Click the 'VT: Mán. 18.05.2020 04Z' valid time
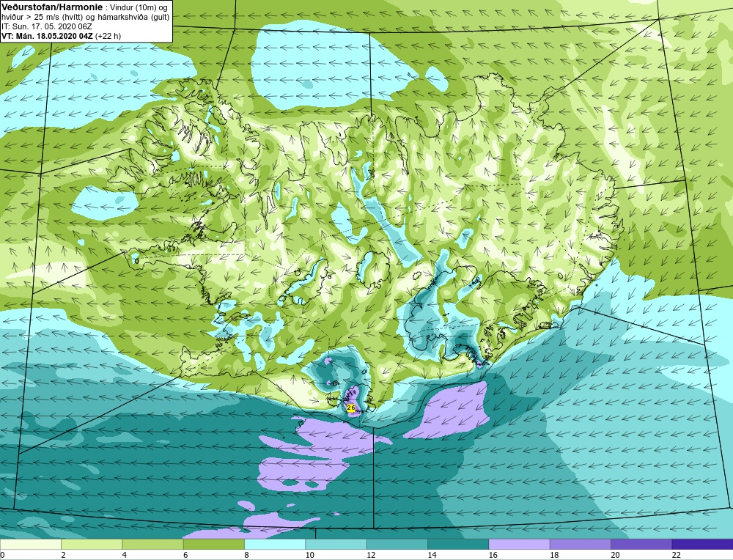The height and width of the screenshot is (560, 733). 47,36
